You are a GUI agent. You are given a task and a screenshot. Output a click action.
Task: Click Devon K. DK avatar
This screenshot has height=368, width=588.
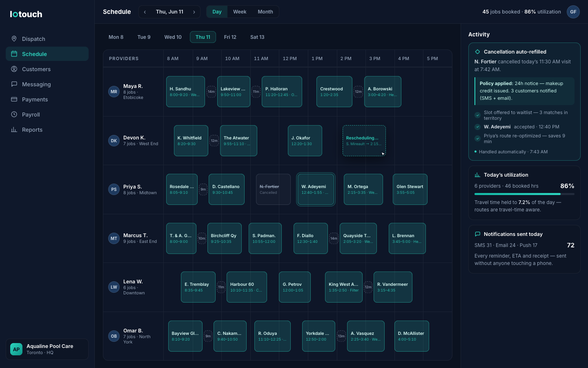click(114, 141)
